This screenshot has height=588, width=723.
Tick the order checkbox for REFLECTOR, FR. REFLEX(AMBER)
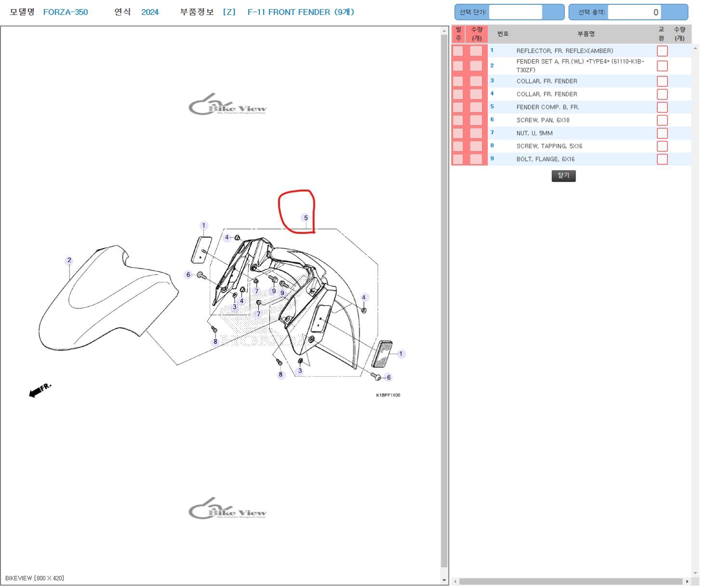[x=458, y=51]
